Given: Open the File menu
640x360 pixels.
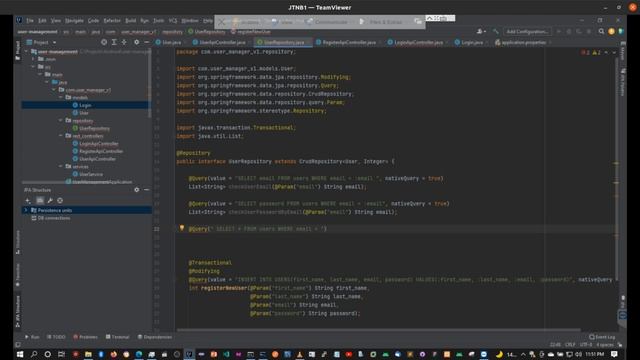Looking at the screenshot, I should 30,20.
